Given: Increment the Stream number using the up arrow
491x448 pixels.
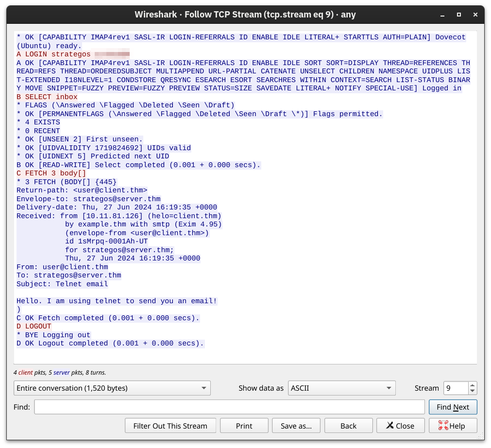Looking at the screenshot, I should (472, 385).
